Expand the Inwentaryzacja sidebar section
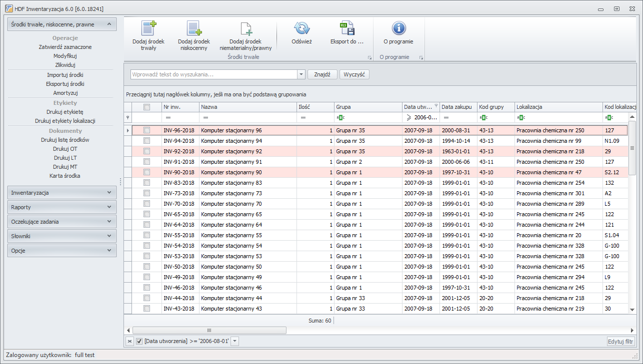The height and width of the screenshot is (364, 643). 62,192
